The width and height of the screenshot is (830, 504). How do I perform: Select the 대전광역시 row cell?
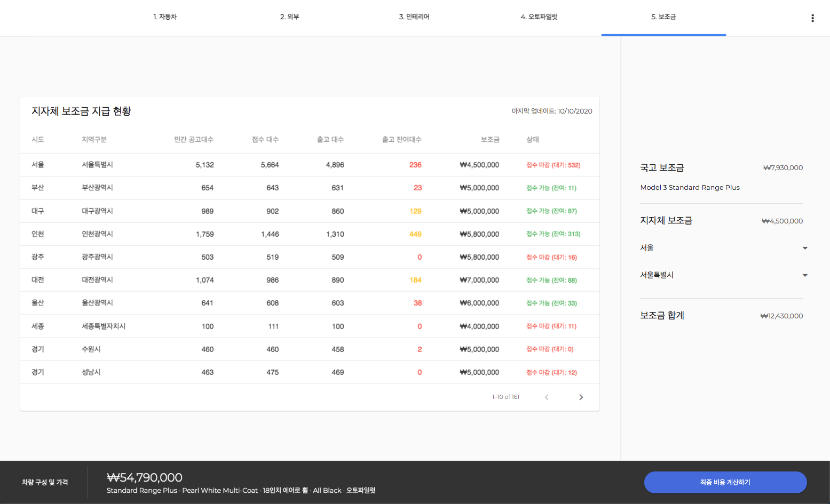(97, 280)
